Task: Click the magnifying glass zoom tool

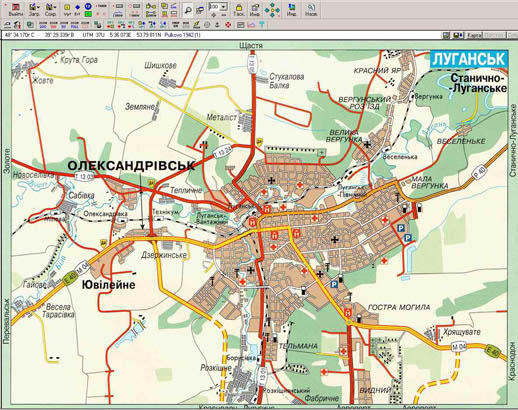Action: click(188, 10)
